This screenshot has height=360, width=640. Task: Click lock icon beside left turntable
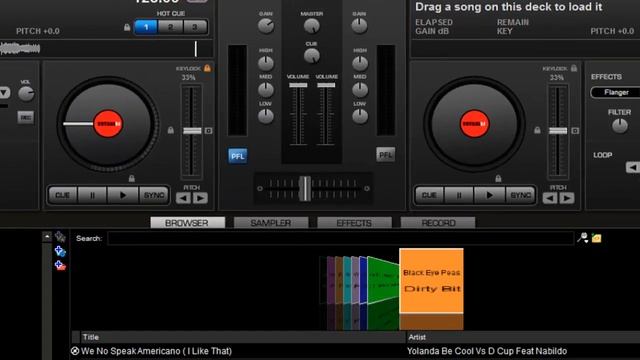click(x=171, y=130)
